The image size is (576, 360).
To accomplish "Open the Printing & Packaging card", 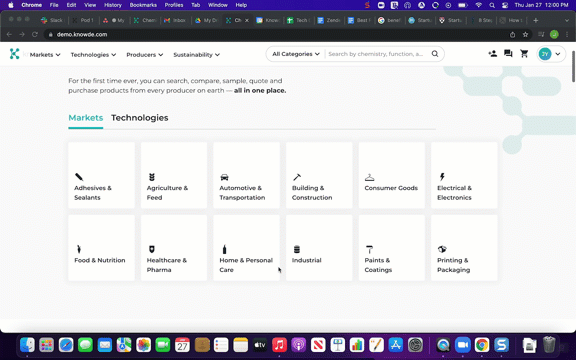I will click(x=464, y=248).
